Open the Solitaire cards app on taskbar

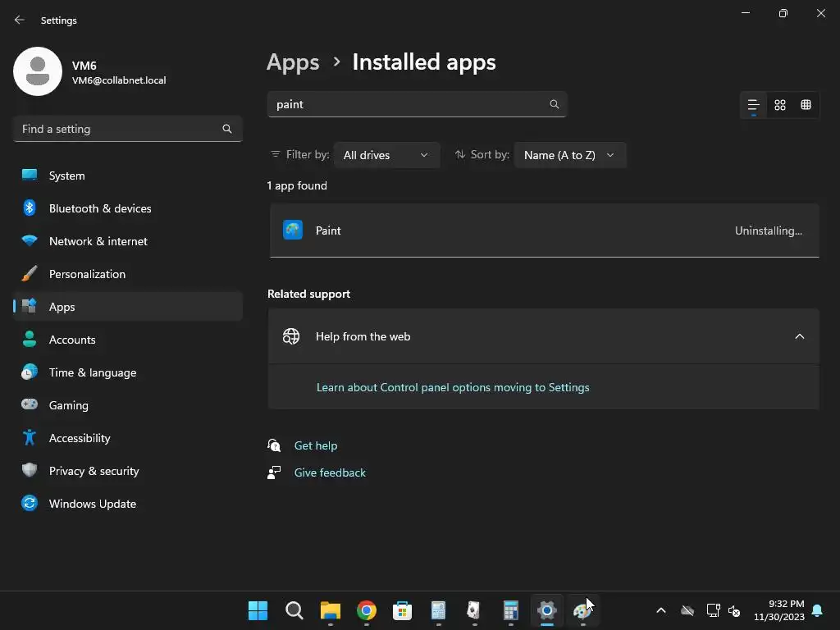tap(473, 610)
